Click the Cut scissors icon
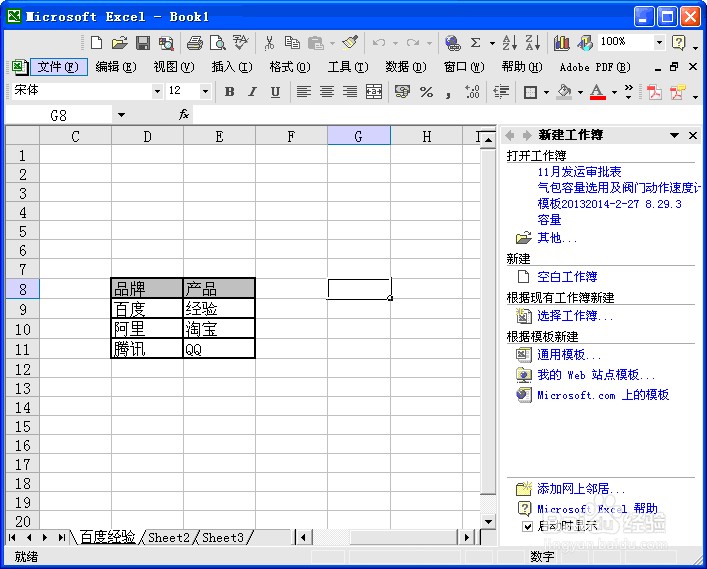 pyautogui.click(x=269, y=43)
